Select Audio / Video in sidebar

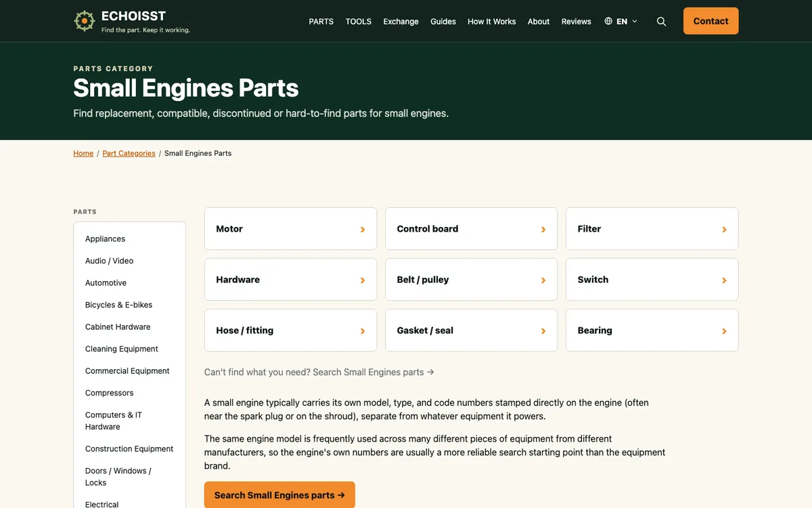point(109,261)
